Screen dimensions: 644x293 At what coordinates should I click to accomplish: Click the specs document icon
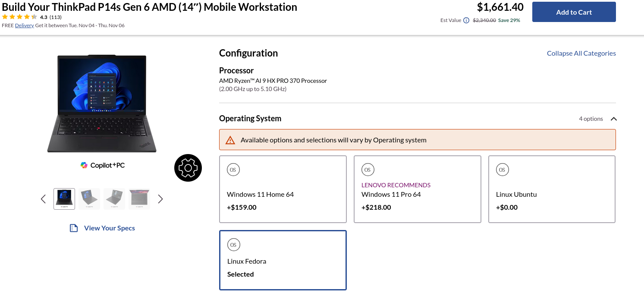coord(74,228)
